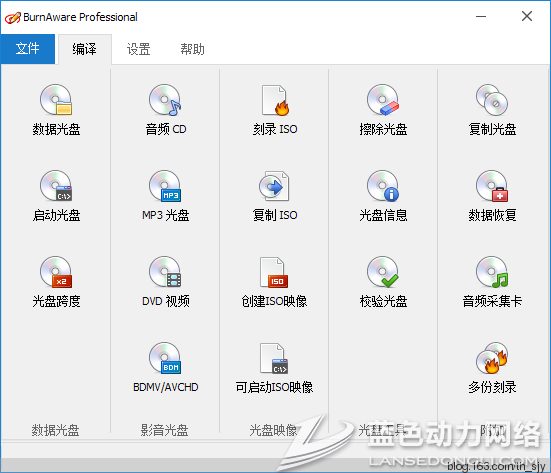Open the 启动光盘 boot disc icon
This screenshot has height=473, width=551.
pyautogui.click(x=56, y=186)
